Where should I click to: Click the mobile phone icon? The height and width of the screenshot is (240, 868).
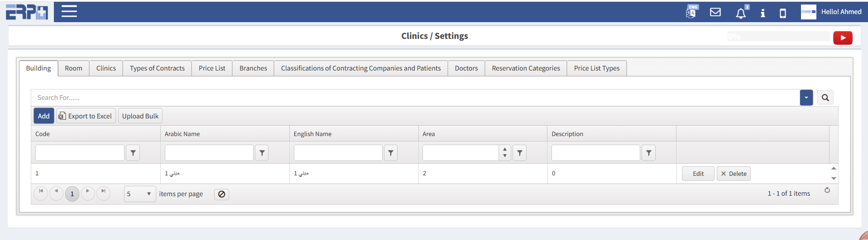click(x=783, y=13)
